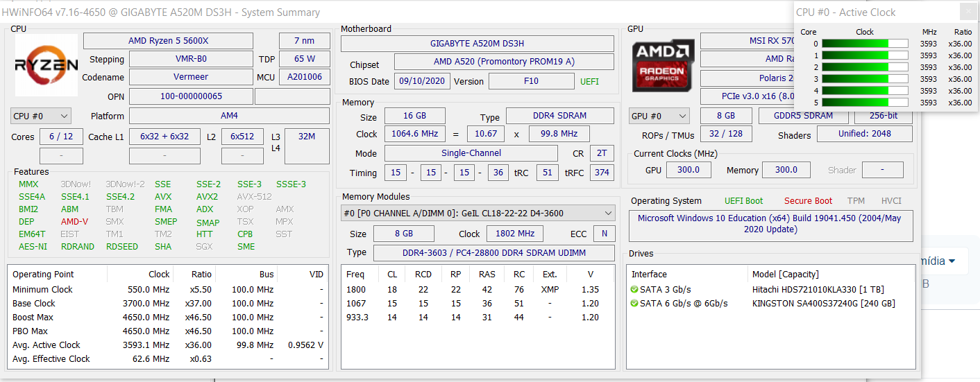The height and width of the screenshot is (382, 980).
Task: Click the 'F10' BIOS version field
Action: point(531,81)
